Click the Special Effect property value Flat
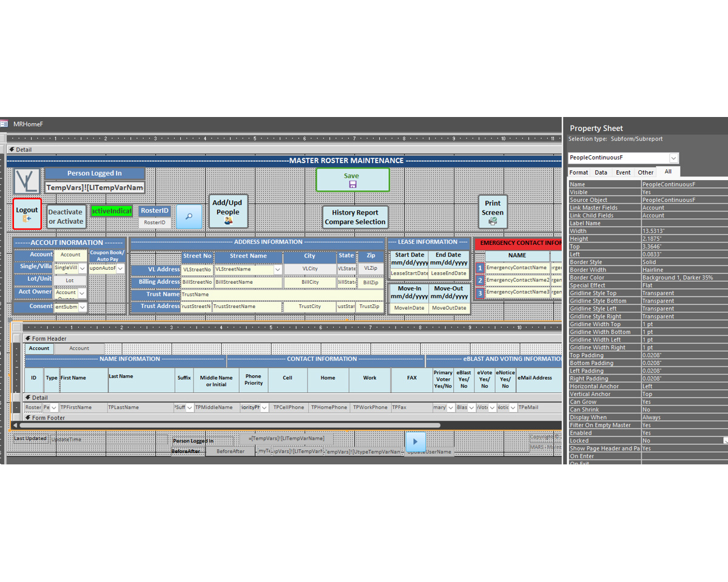The width and height of the screenshot is (728, 582). 684,286
